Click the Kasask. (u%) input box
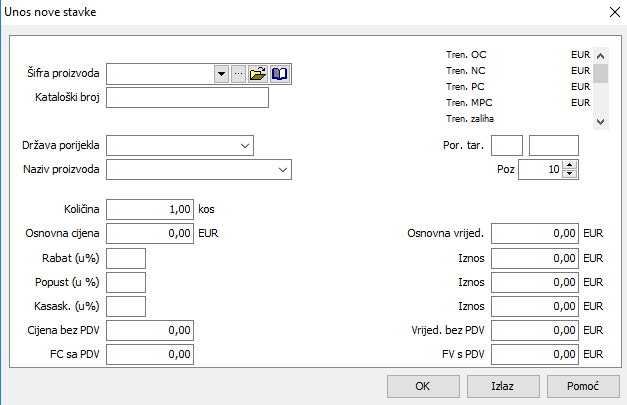 (x=126, y=306)
